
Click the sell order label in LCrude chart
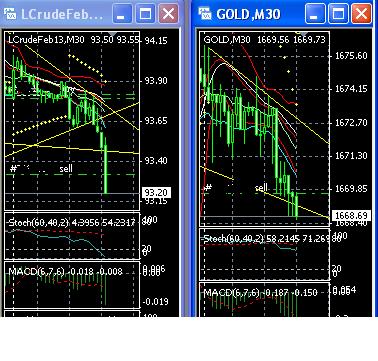pyautogui.click(x=66, y=169)
